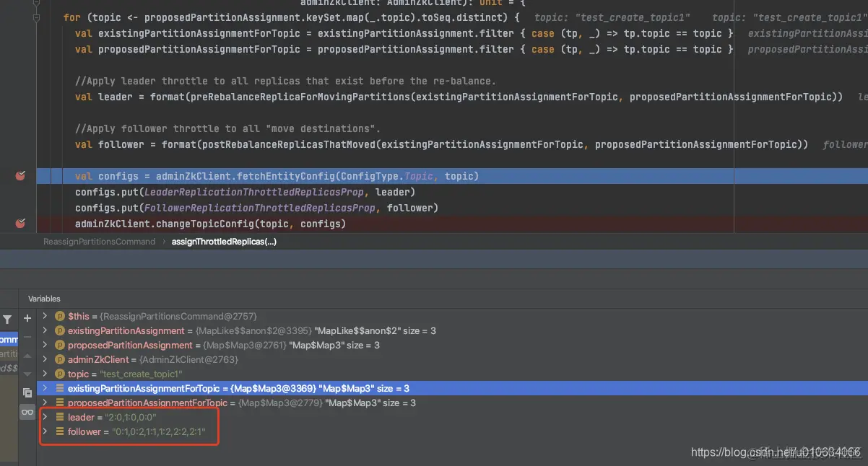
Task: Click the 'val existingPartitionAssignmentForTopic' code line
Action: click(404, 33)
